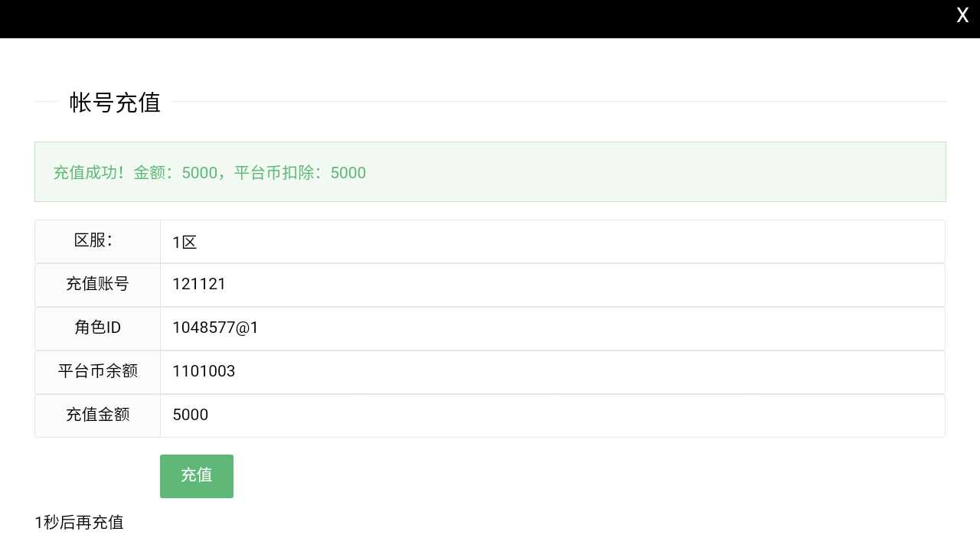
Task: Click the 金额：5000 text in the success banner
Action: pos(175,173)
